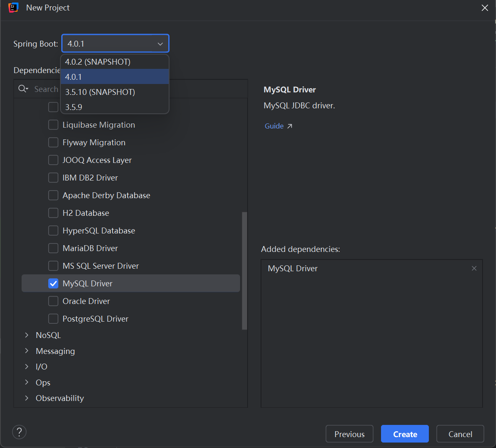The image size is (496, 448).
Task: Select MySQL Driver in Added dependencies
Action: tap(372, 268)
